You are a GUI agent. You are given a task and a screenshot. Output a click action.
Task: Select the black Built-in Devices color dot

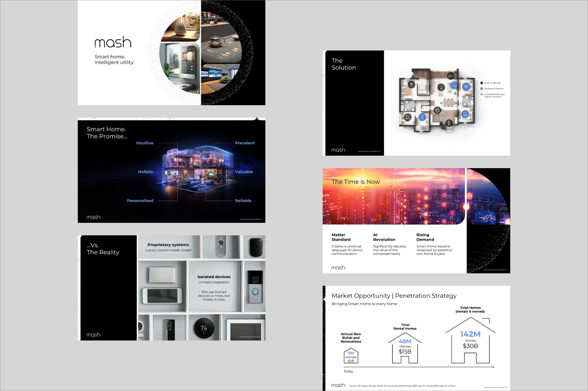[x=482, y=83]
